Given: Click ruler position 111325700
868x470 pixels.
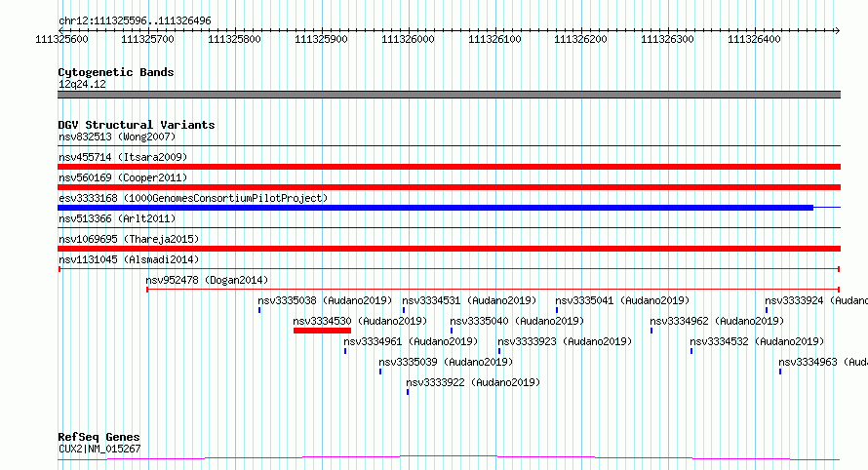Looking at the screenshot, I should (148, 39).
